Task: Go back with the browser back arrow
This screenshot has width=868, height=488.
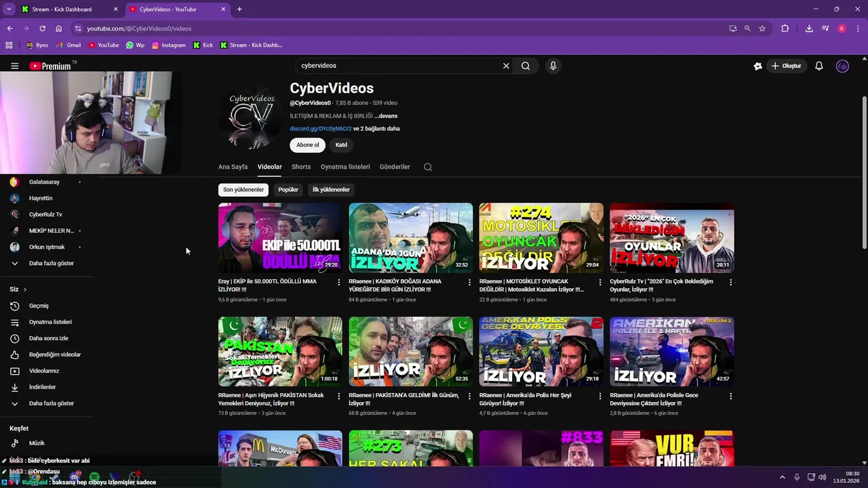Action: click(x=9, y=28)
